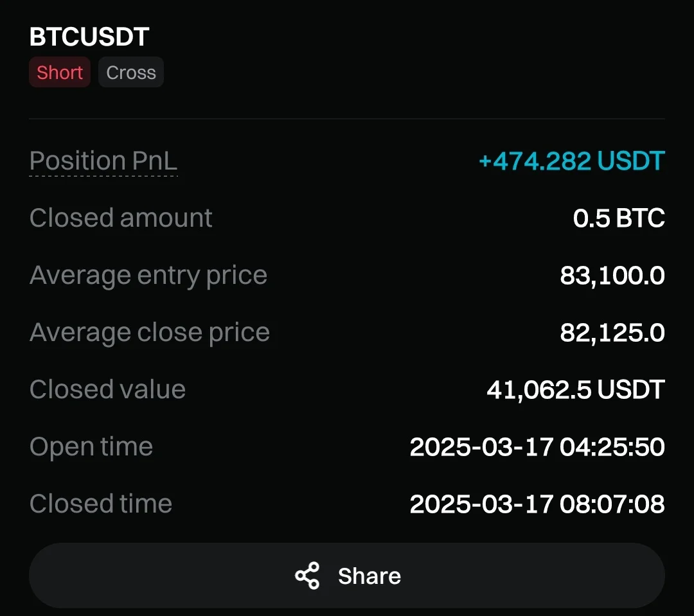The height and width of the screenshot is (616, 694).
Task: Click the 41,062.5 USDT closed value
Action: tap(575, 389)
